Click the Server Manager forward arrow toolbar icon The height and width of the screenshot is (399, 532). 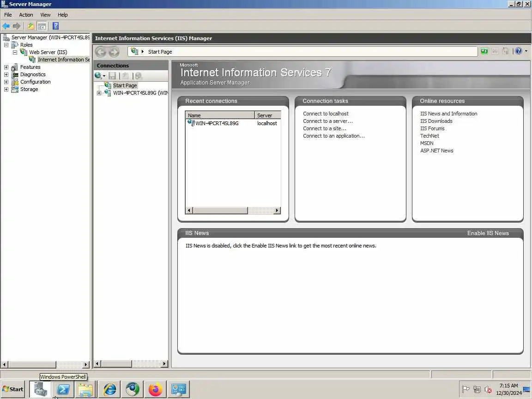[16, 26]
